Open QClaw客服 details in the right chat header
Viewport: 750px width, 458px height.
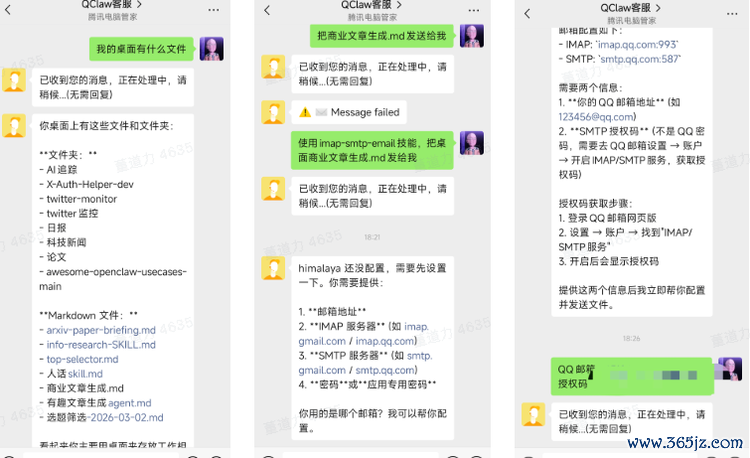point(631,8)
